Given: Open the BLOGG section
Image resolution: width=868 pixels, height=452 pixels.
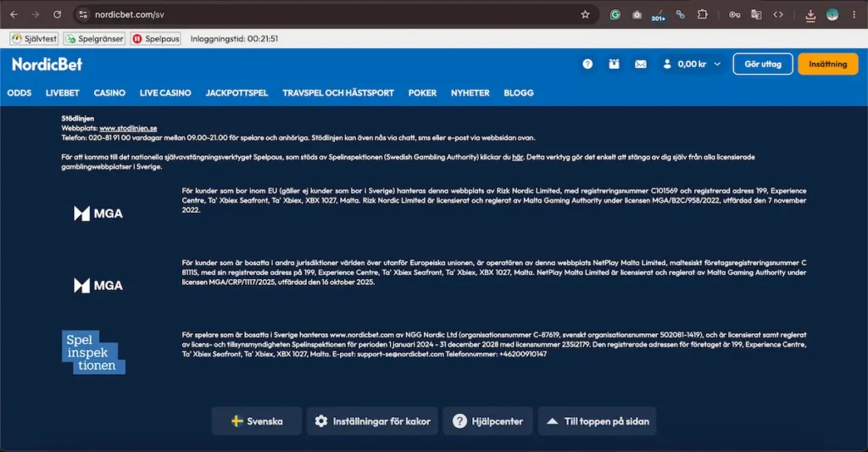Looking at the screenshot, I should click(519, 93).
